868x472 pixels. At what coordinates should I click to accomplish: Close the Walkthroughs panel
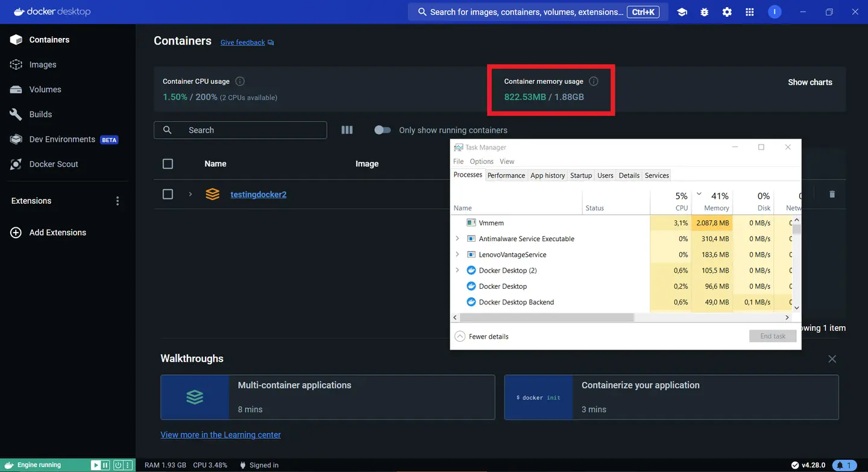point(832,359)
